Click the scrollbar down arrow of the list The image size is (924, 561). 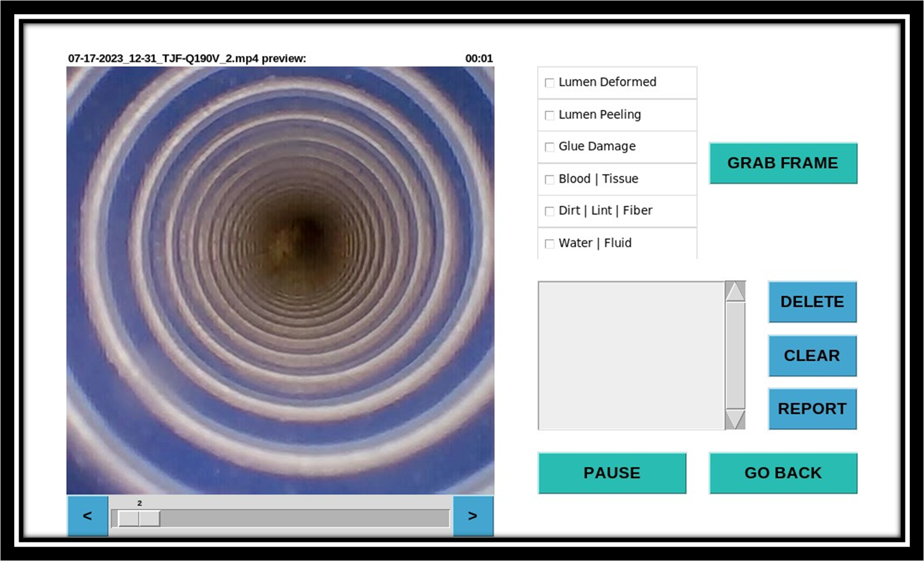click(735, 419)
